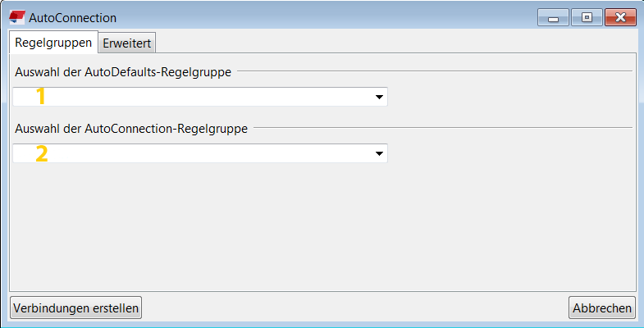Click the 'Auswahl der AutoDefaults-Regelgruppe' label
Image resolution: width=644 pixels, height=328 pixels.
(123, 72)
